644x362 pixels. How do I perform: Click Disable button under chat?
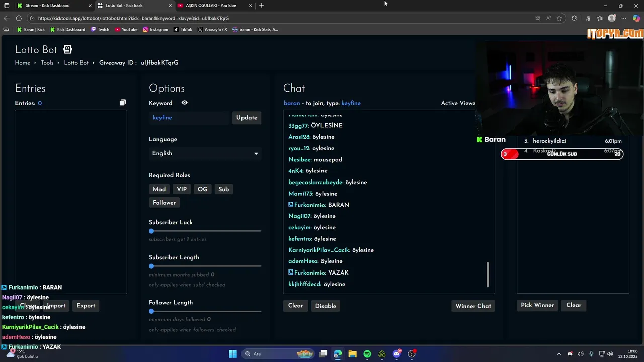click(x=326, y=306)
